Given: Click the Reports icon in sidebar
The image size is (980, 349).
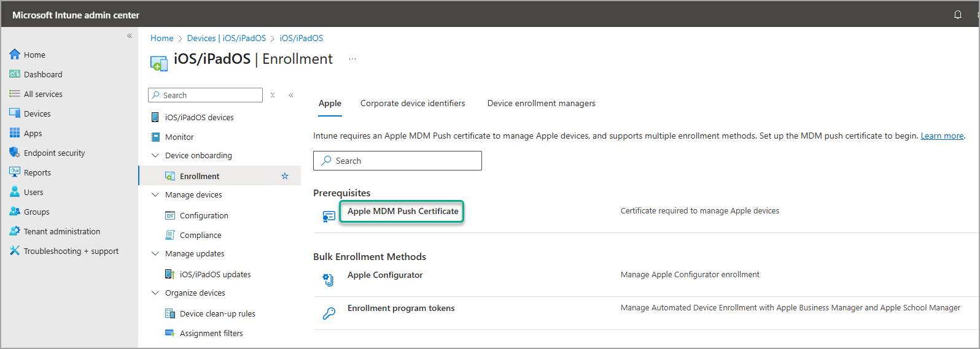Looking at the screenshot, I should (15, 172).
